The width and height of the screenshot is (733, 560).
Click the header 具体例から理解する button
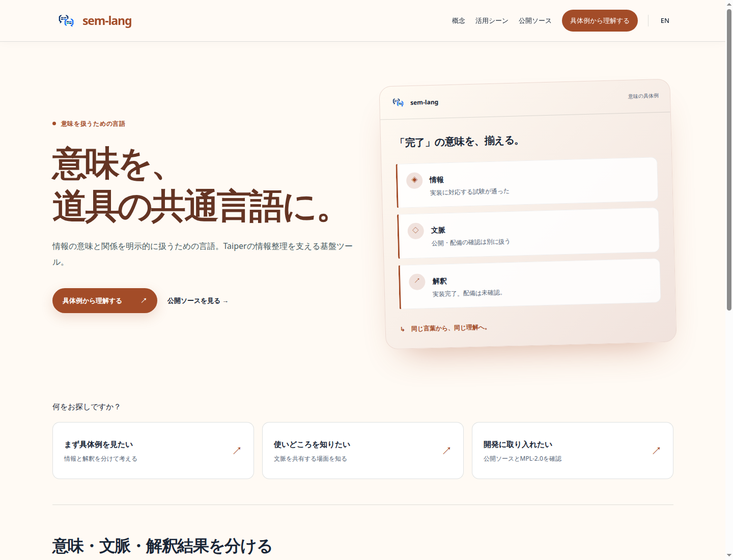tap(600, 21)
